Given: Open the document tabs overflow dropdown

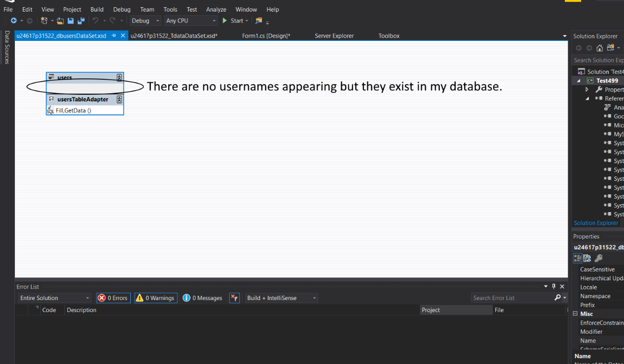Looking at the screenshot, I should (x=565, y=36).
